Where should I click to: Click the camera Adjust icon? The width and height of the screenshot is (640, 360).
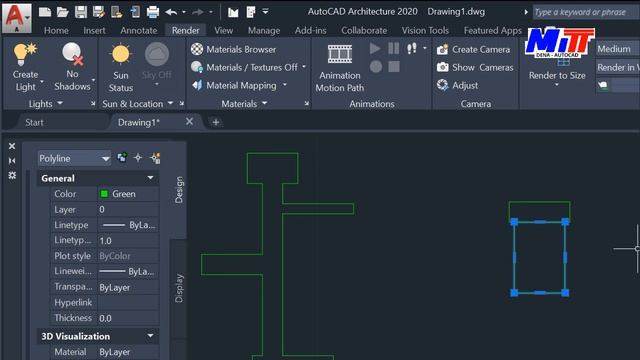pos(442,85)
